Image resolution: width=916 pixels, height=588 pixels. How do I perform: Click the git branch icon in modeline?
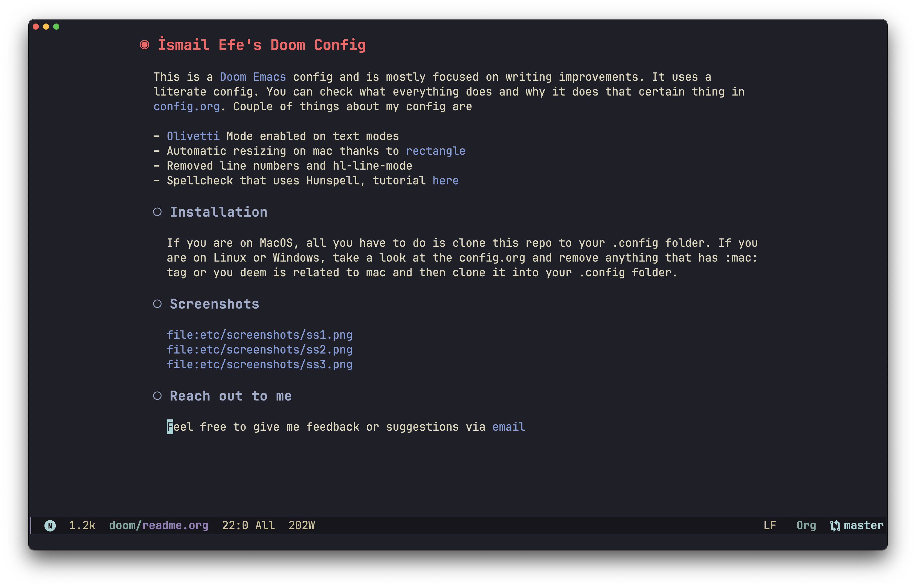[x=835, y=526]
